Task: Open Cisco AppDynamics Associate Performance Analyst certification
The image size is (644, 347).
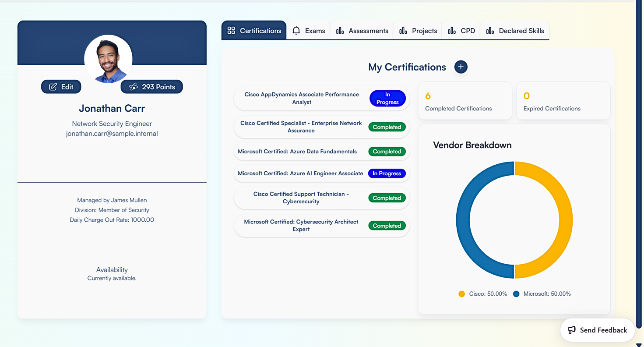Action: pyautogui.click(x=302, y=98)
